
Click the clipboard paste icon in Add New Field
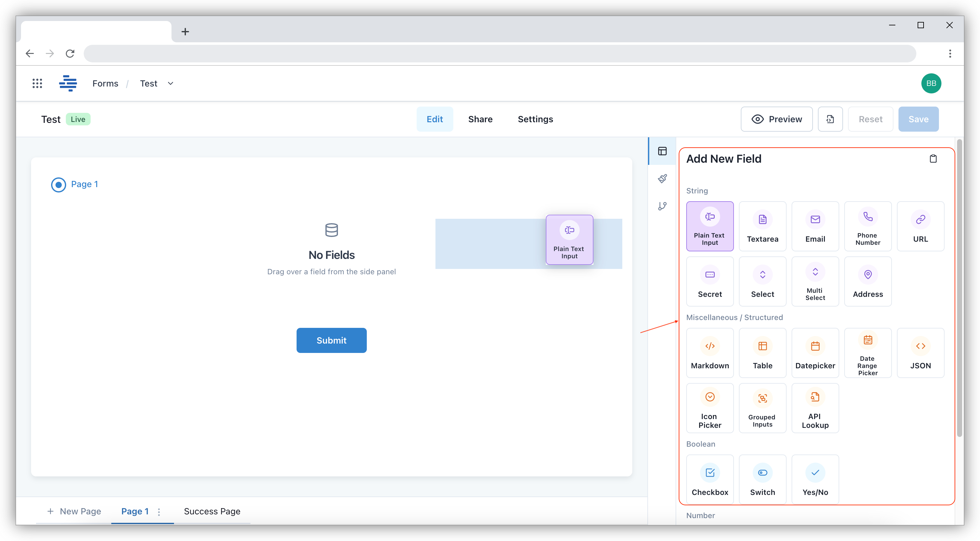933,159
